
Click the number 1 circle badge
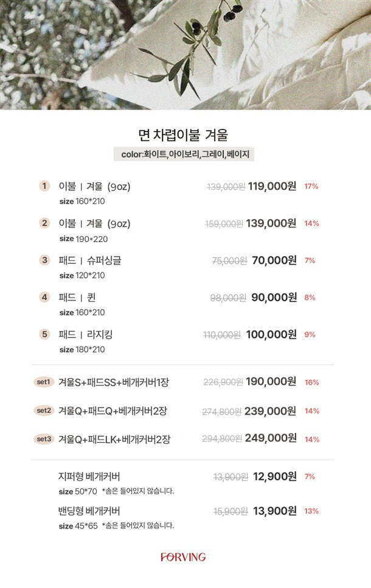tap(44, 186)
